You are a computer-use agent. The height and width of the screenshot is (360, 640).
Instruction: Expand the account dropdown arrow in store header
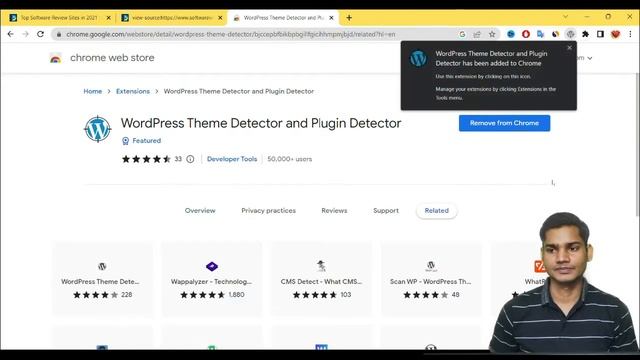tap(589, 58)
